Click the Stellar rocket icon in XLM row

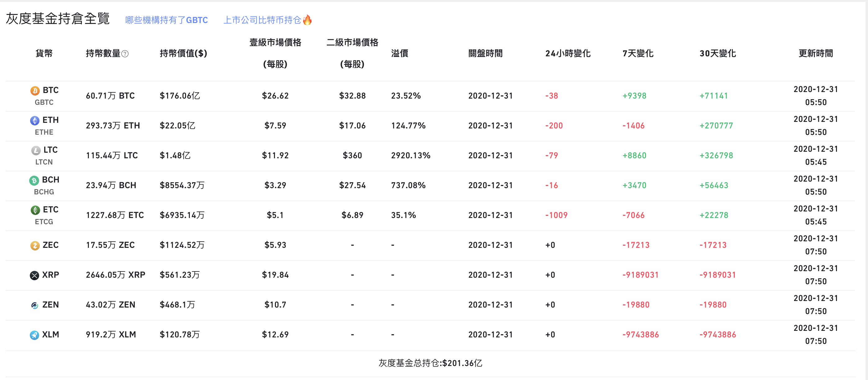34,335
